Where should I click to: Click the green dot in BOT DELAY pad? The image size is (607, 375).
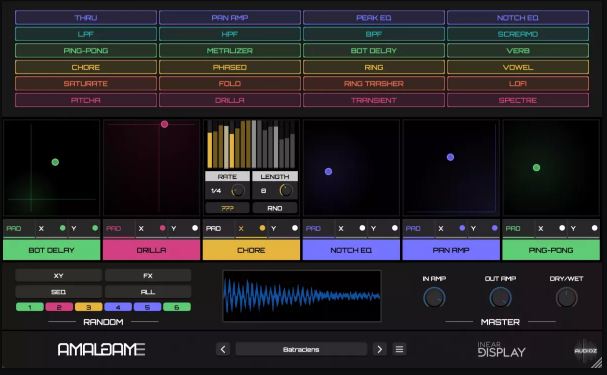tap(55, 162)
